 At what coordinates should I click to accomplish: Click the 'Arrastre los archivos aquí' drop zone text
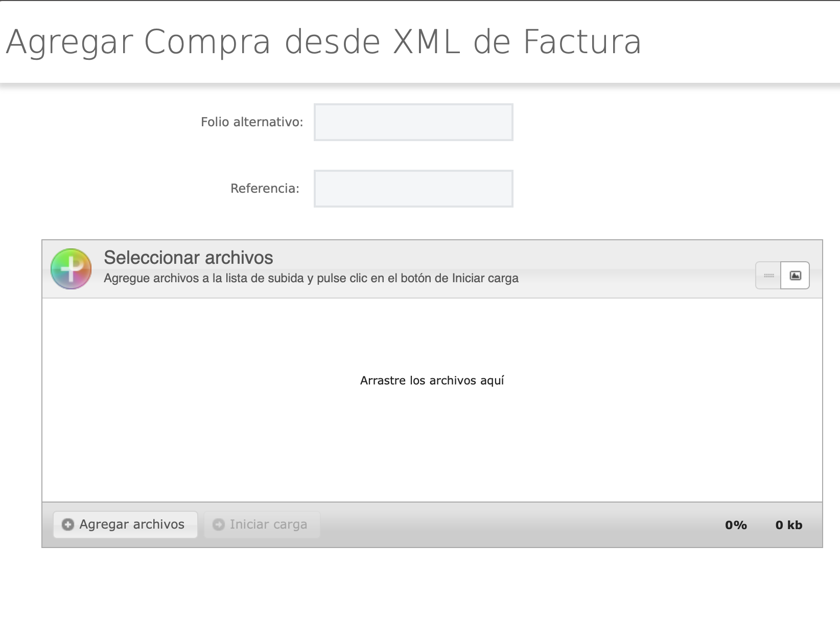pyautogui.click(x=432, y=380)
